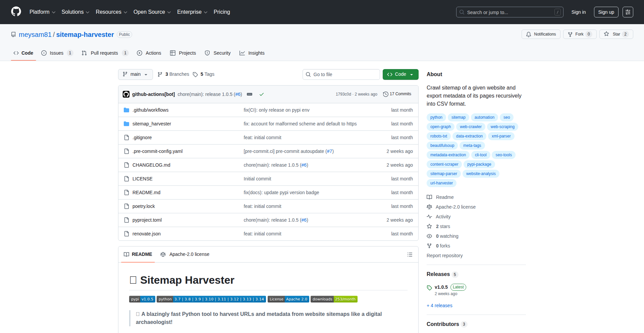644x333 pixels.
Task: Expand the green Code dropdown
Action: pos(400,74)
